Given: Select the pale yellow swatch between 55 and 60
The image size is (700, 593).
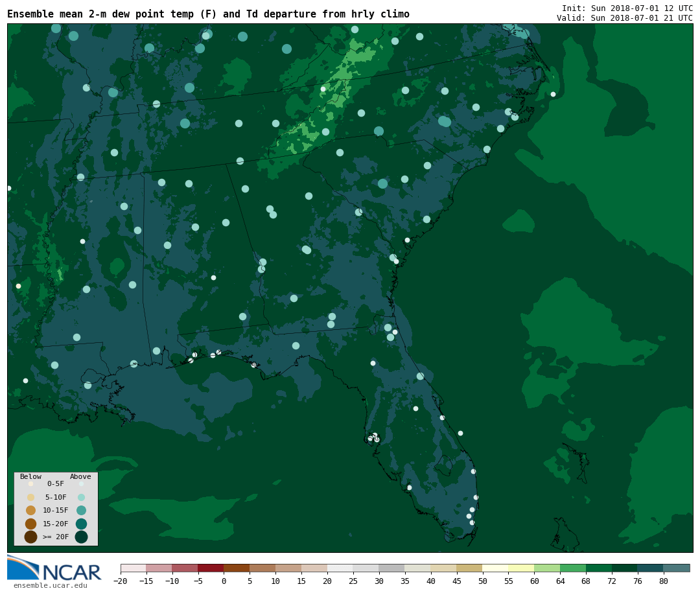Looking at the screenshot, I should 521,568.
